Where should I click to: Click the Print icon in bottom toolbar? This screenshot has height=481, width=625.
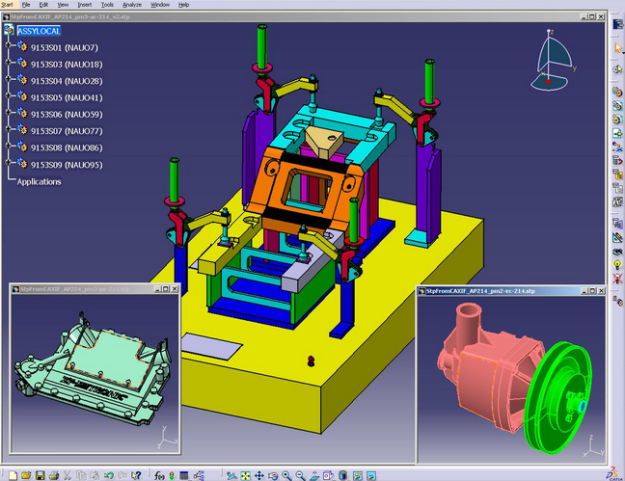(x=53, y=474)
